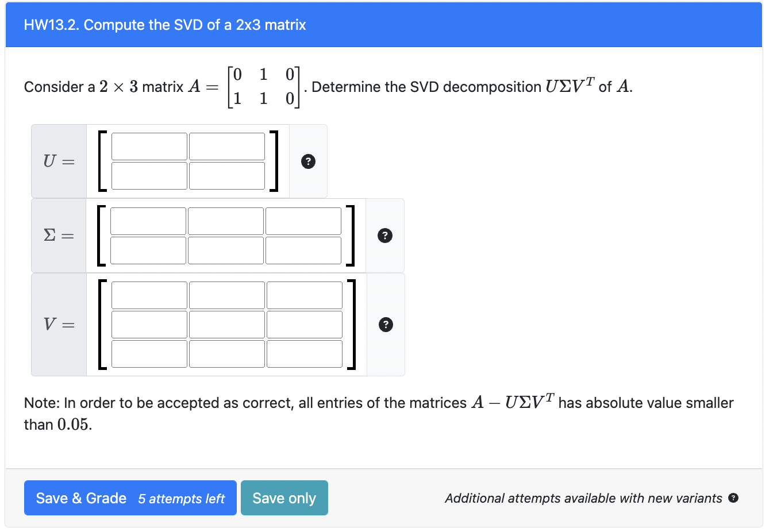Viewport: 777px width, 532px height.
Task: Open the help tooltip next to matrix Sigma
Action: [x=384, y=236]
